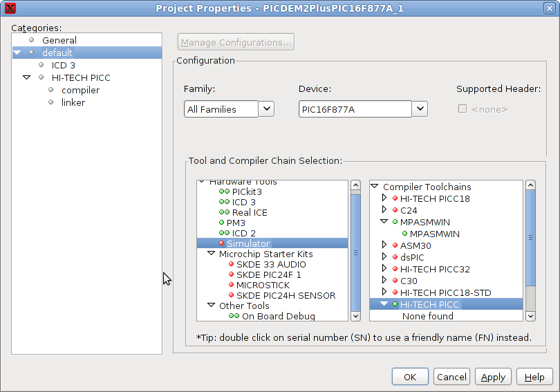Collapse the HI-TECH PICC category tree node

pos(27,77)
